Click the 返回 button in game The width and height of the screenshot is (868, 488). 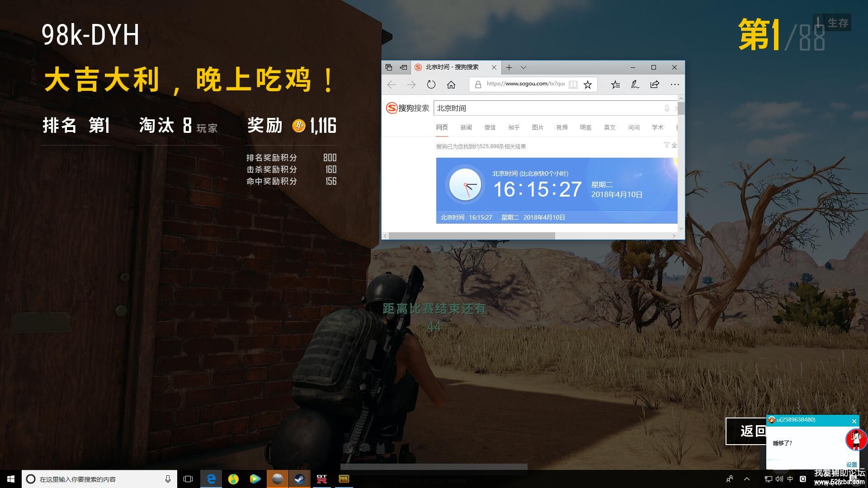pos(746,431)
